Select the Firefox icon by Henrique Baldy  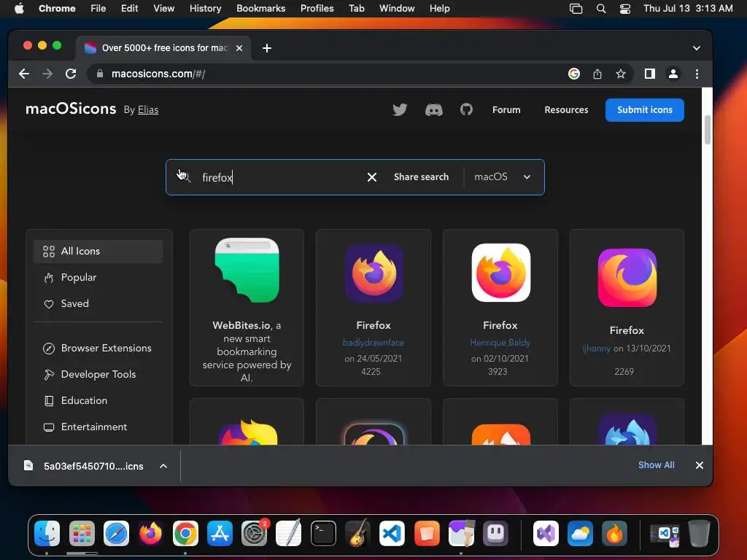[500, 273]
